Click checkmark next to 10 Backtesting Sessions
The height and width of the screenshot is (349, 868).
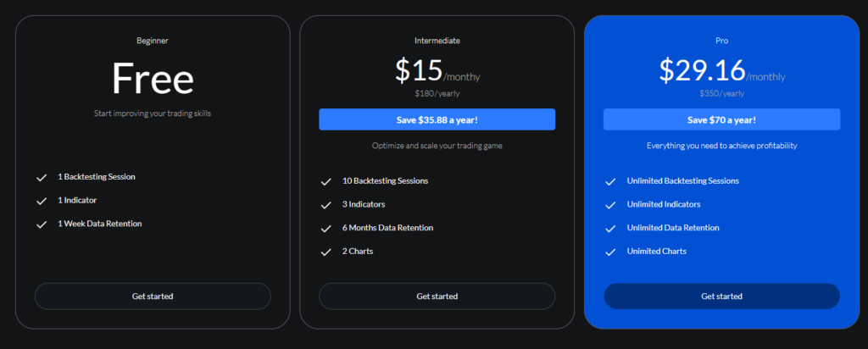[326, 181]
